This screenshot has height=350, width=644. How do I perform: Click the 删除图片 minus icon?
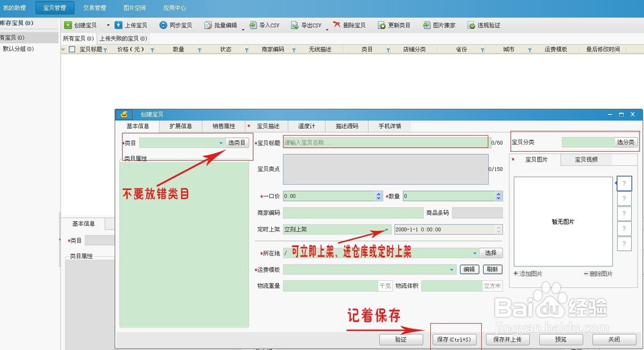pos(585,273)
